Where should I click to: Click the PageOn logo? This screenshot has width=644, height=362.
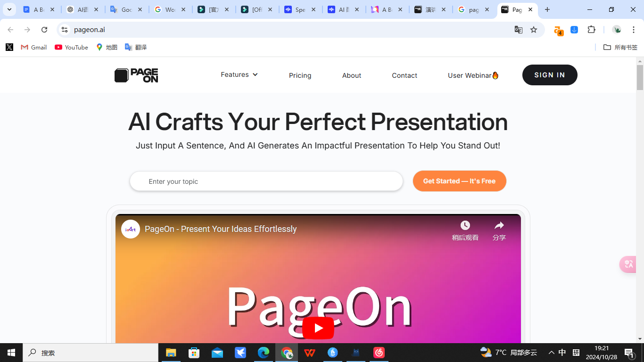pos(136,75)
